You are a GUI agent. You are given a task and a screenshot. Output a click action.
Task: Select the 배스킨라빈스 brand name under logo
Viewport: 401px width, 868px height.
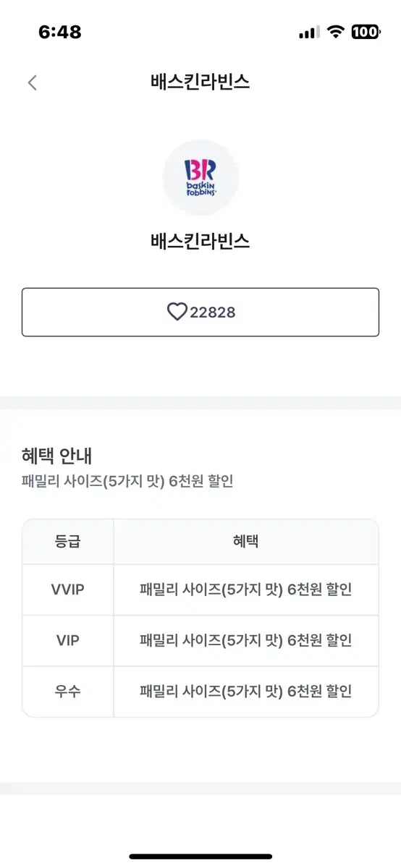pos(200,241)
